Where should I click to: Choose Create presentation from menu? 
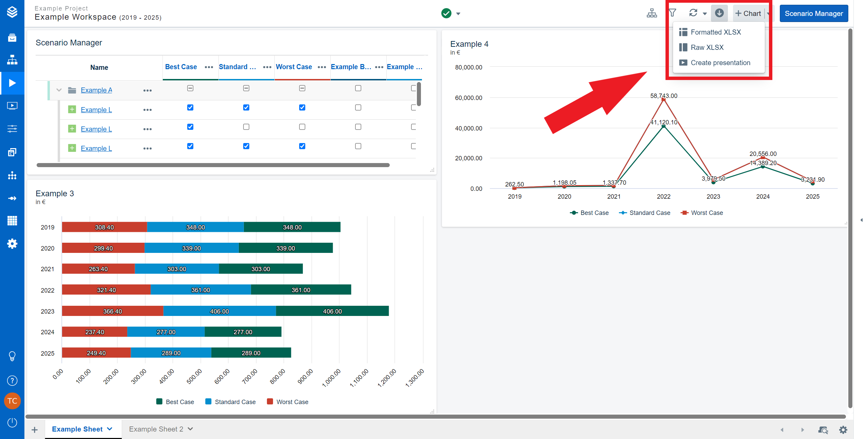click(x=720, y=63)
